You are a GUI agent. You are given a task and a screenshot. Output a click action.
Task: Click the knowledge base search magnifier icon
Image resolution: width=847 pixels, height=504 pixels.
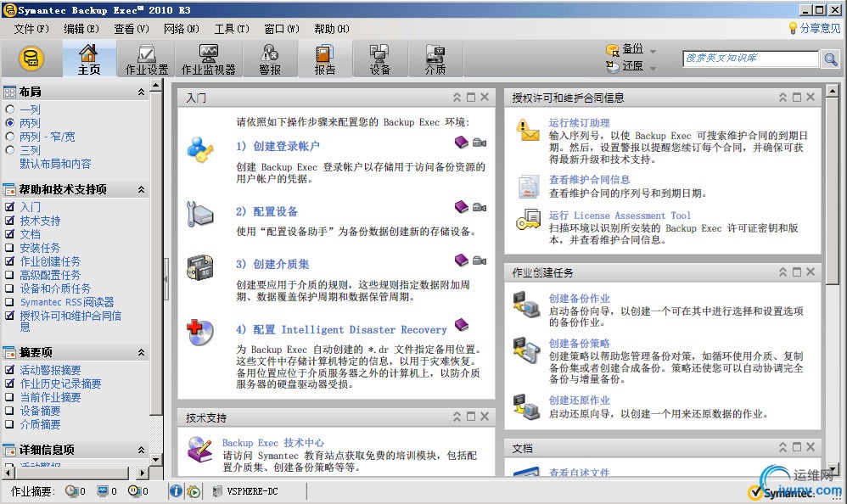click(830, 59)
